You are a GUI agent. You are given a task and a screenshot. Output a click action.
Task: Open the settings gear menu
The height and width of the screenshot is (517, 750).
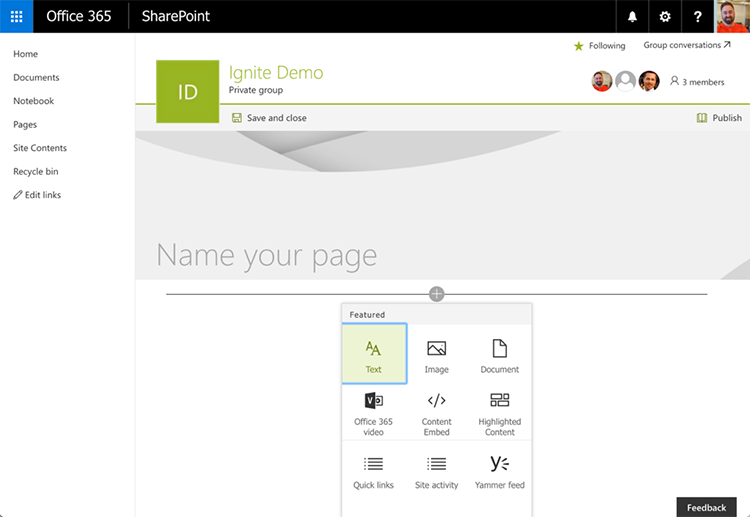pos(664,16)
